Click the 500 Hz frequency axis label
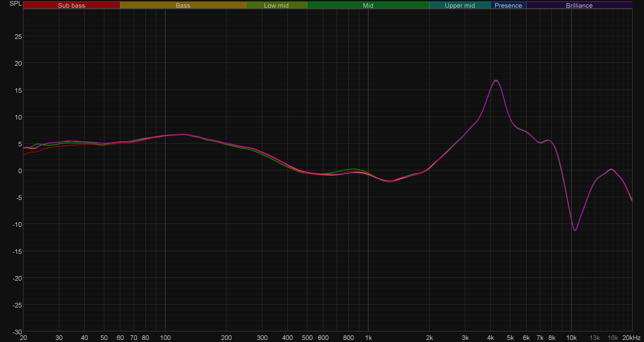The width and height of the screenshot is (644, 342). tap(307, 338)
